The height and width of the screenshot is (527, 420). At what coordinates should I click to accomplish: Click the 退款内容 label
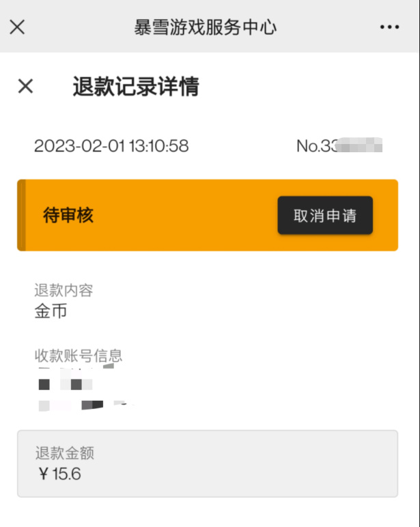point(64,290)
